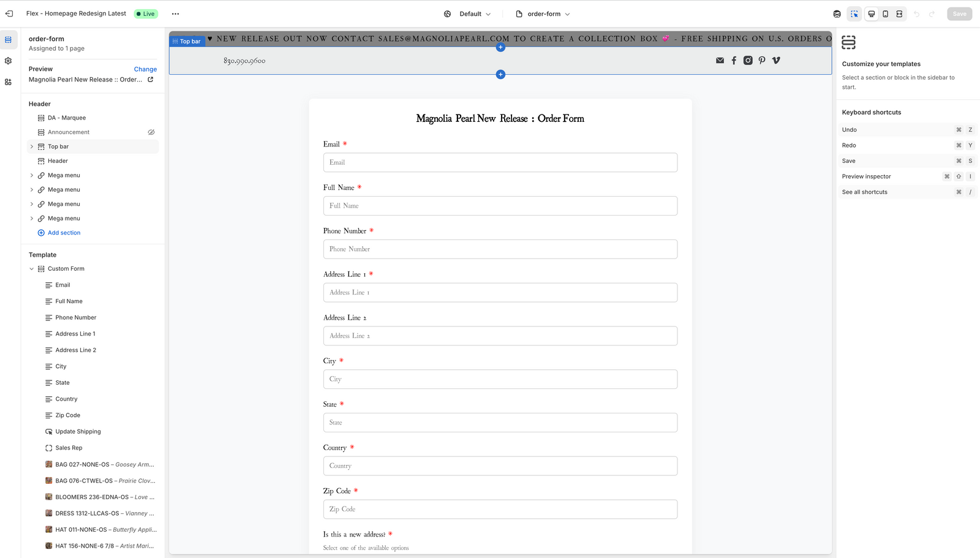Expand the Top bar section
Viewport: 980px width, 558px height.
tap(32, 146)
